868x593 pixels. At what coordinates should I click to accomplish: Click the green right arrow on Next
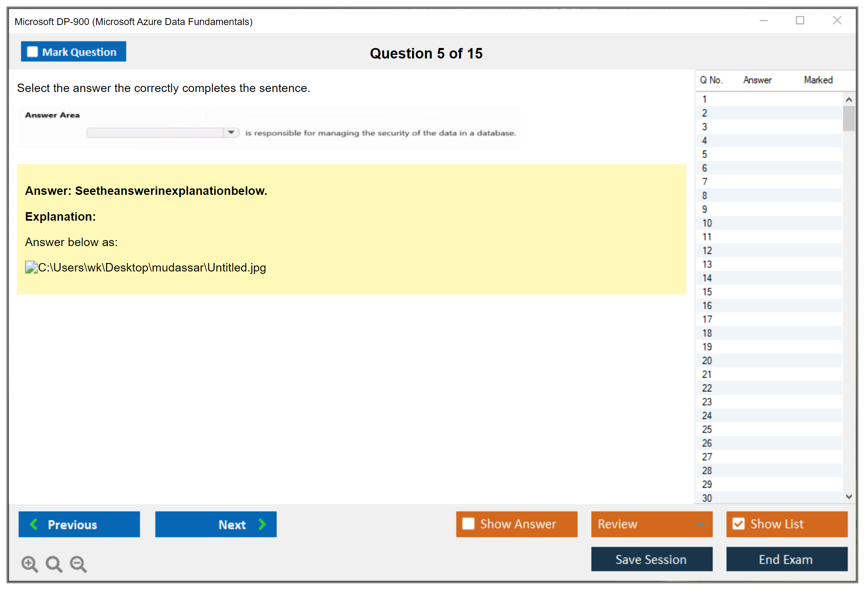[262, 524]
